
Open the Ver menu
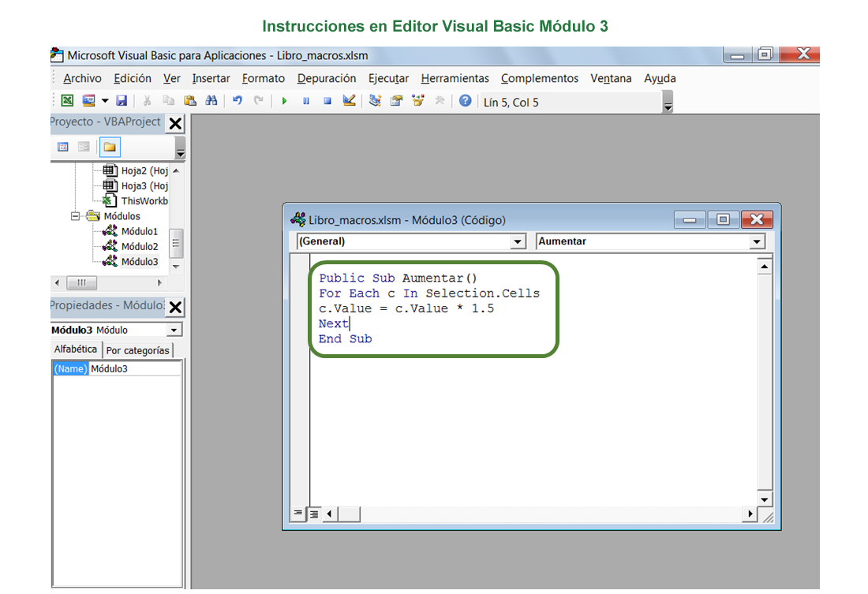coord(171,79)
